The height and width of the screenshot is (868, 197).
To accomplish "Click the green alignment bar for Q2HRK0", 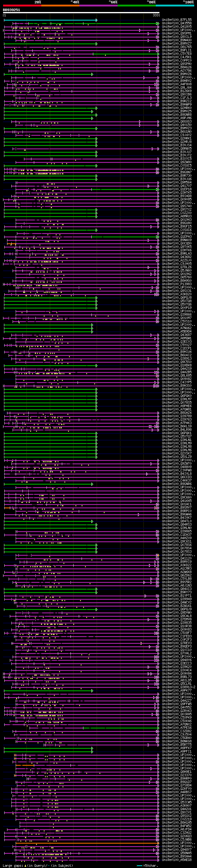I will pyautogui.click(x=50, y=108).
